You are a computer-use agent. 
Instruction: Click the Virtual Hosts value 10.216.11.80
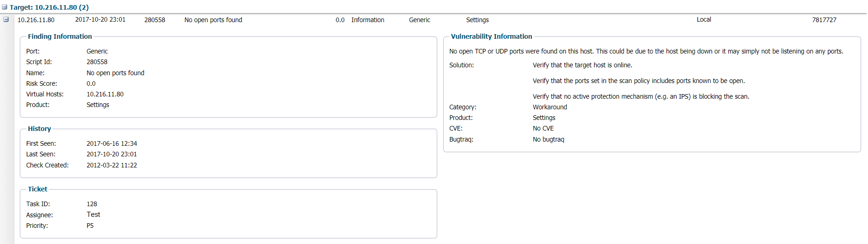(x=105, y=94)
